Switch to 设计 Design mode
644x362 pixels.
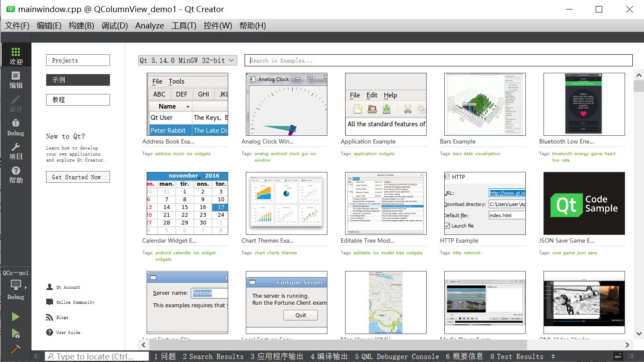tap(16, 103)
